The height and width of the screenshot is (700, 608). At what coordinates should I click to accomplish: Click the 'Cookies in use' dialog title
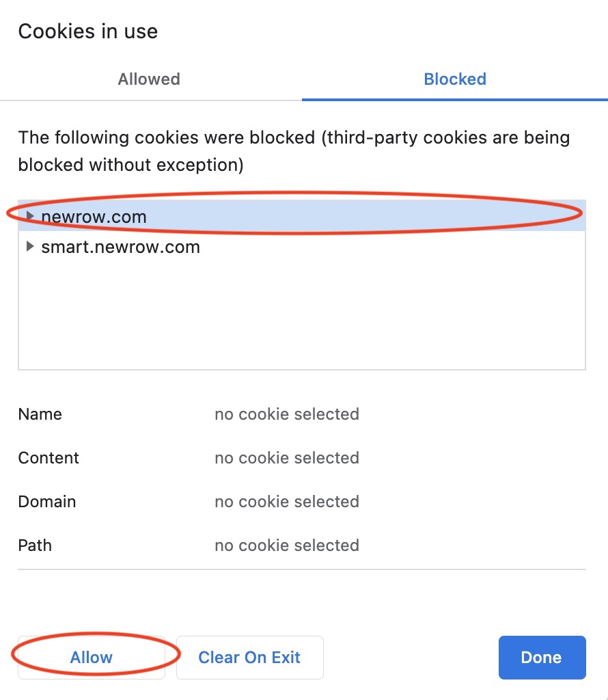tap(88, 31)
